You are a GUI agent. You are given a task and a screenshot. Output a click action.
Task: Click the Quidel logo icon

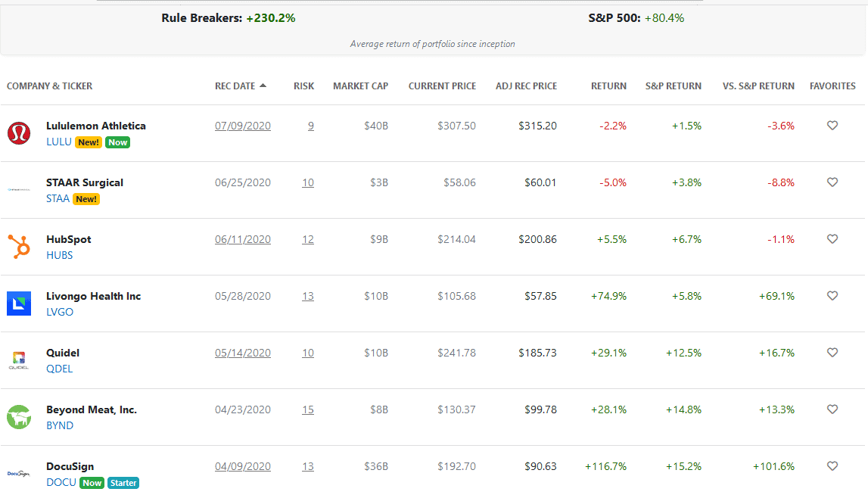[19, 360]
